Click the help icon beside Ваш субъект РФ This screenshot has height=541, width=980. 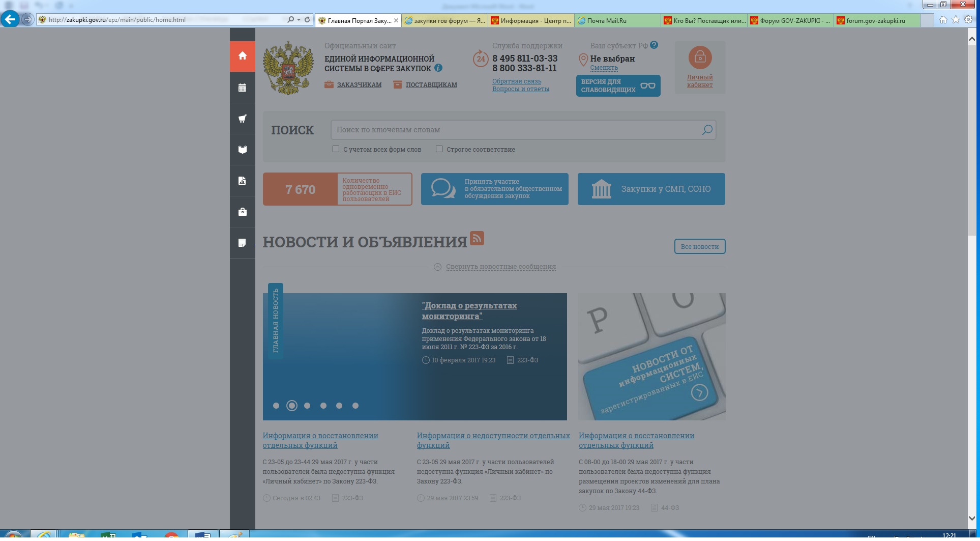point(654,45)
